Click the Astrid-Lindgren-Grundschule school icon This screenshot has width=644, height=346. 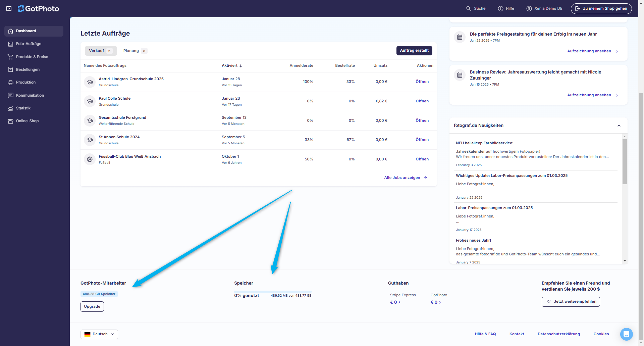(90, 82)
